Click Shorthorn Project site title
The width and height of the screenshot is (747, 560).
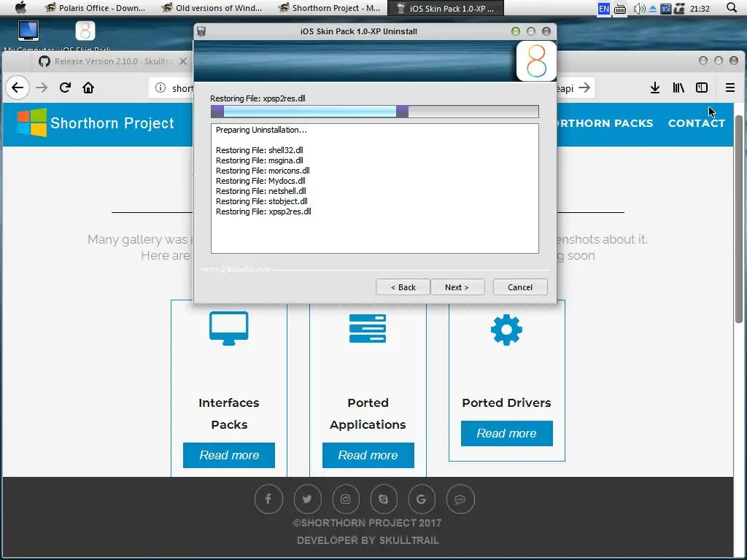tap(112, 123)
